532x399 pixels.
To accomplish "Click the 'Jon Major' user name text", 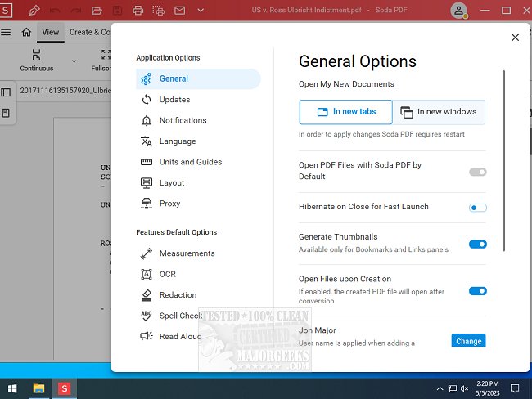I will tap(318, 330).
